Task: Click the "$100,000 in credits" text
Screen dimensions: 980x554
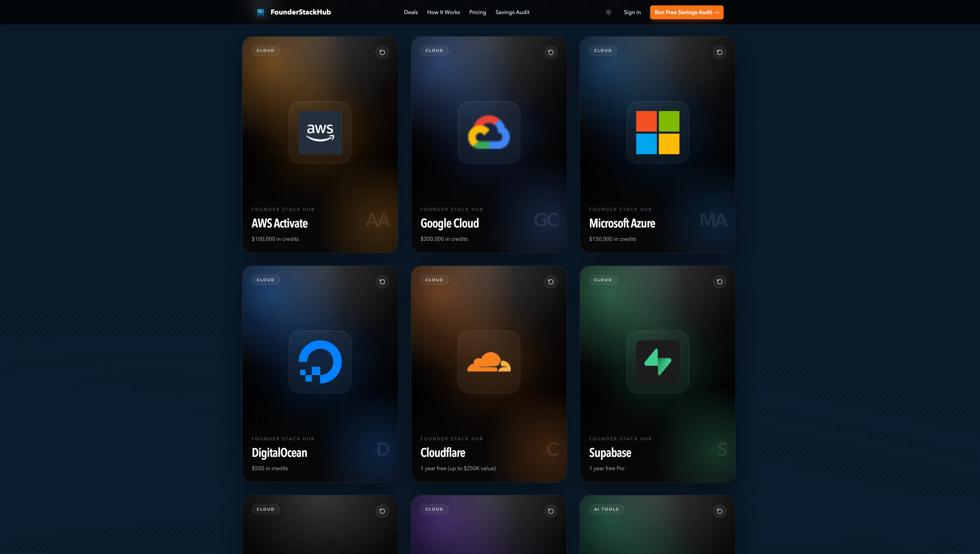Action: click(x=275, y=239)
